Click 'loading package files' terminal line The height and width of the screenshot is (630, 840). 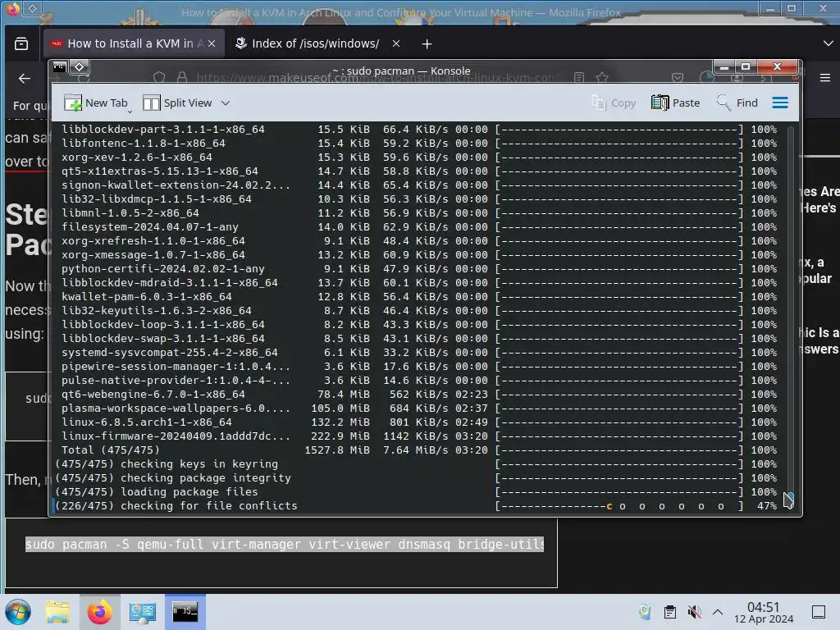[416, 492]
